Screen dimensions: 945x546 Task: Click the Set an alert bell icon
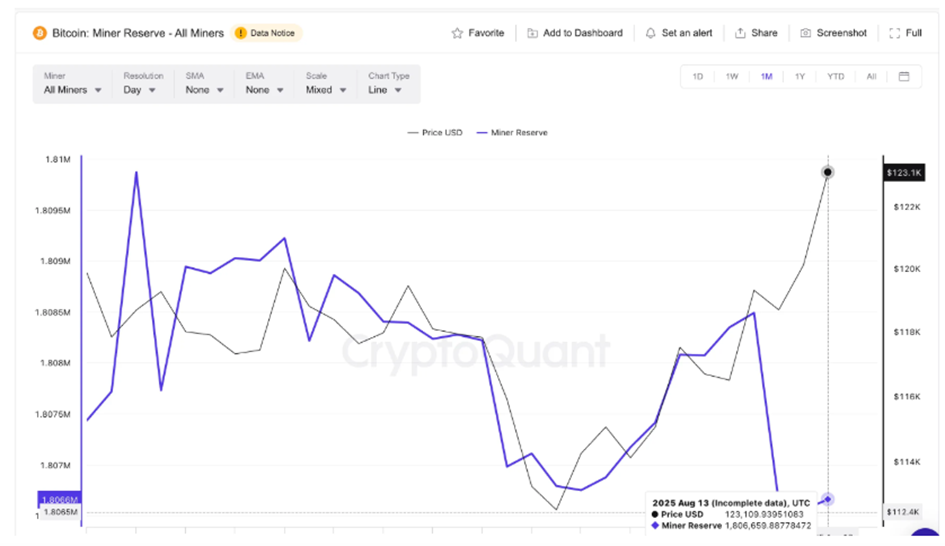[x=651, y=33]
